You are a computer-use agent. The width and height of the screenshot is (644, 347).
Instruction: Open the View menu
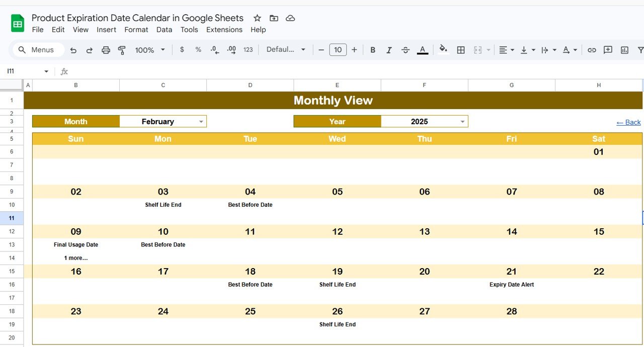80,30
